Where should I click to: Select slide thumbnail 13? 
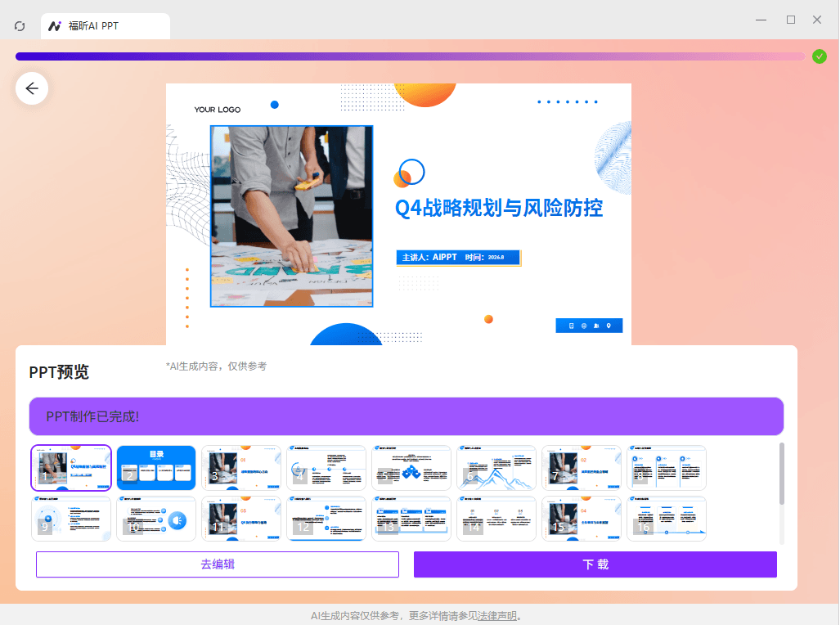click(x=411, y=519)
